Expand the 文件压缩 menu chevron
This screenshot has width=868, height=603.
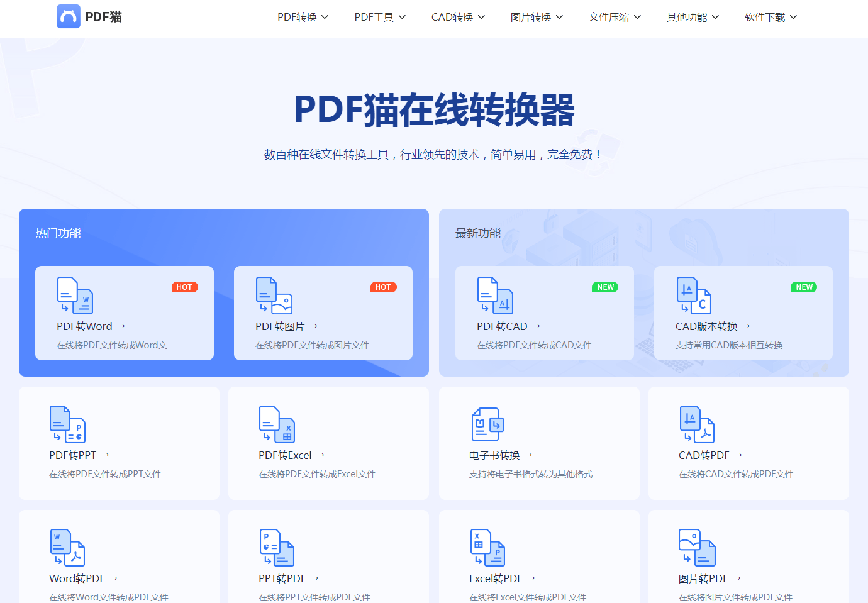click(x=637, y=18)
